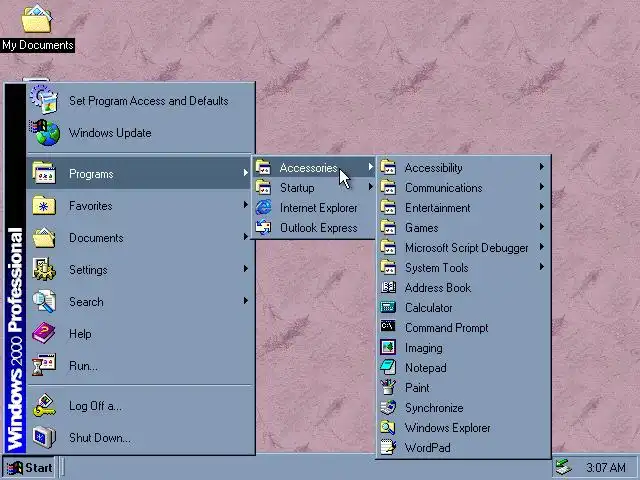Viewport: 640px width, 480px height.
Task: Click the Outlook Express label
Action: tap(319, 228)
